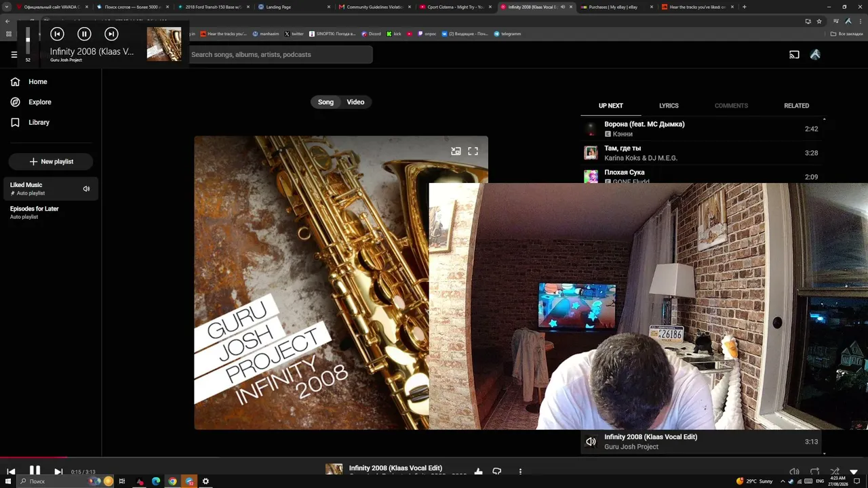Open taskbar clock showing 4:23 AM
The height and width of the screenshot is (488, 868).
840,481
